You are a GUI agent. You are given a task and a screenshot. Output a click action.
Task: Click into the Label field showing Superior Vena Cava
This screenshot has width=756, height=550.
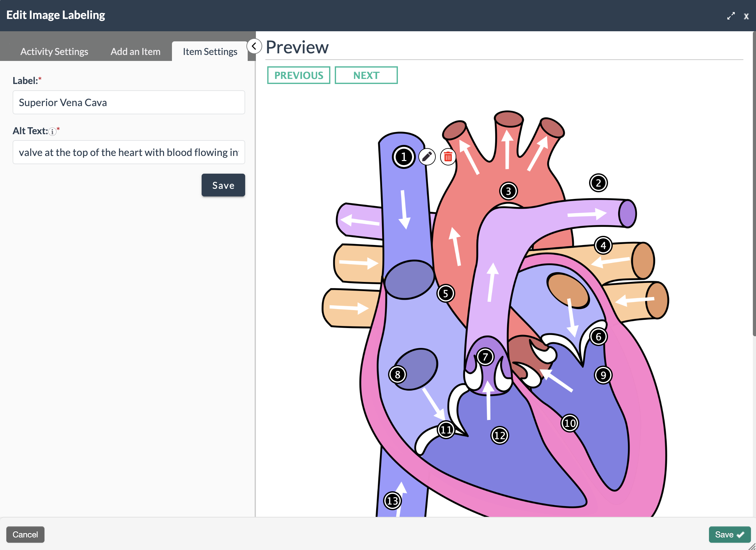coord(129,102)
